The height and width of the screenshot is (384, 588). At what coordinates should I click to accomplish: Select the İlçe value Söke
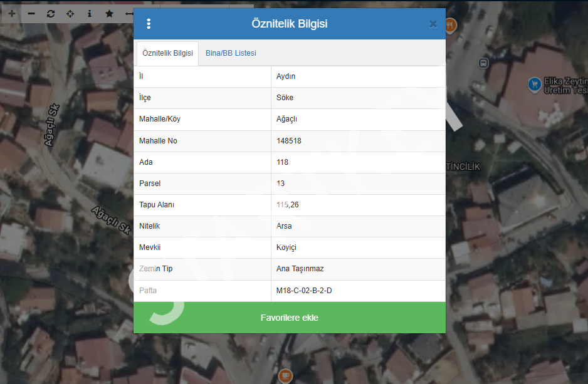285,98
